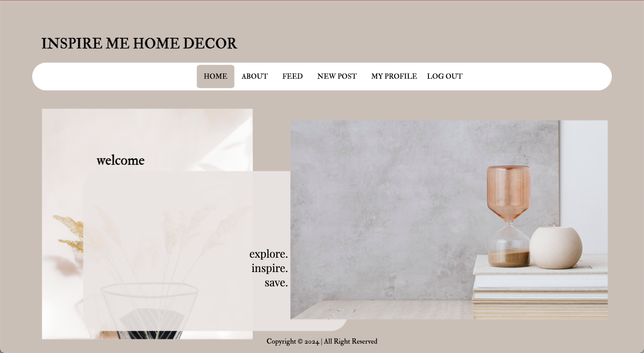Create a post via NEW POST

pyautogui.click(x=337, y=77)
